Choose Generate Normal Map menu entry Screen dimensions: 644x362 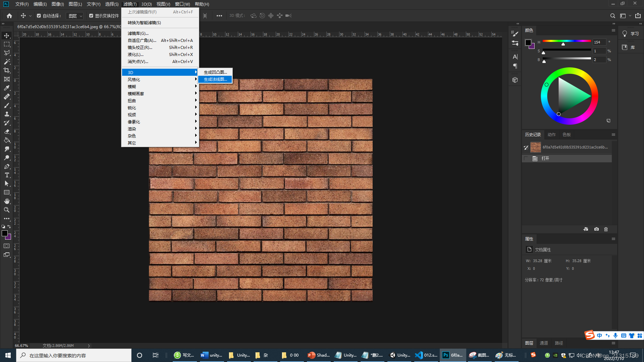point(215,79)
